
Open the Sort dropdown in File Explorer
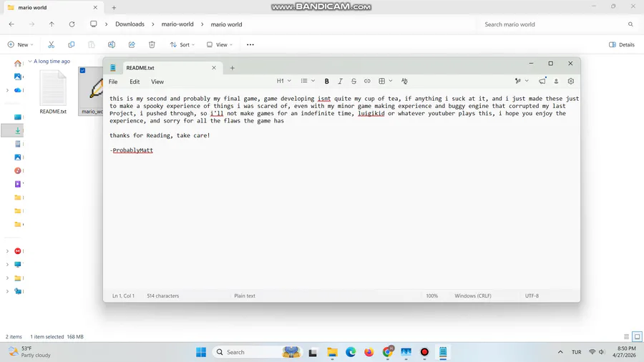tap(182, 45)
